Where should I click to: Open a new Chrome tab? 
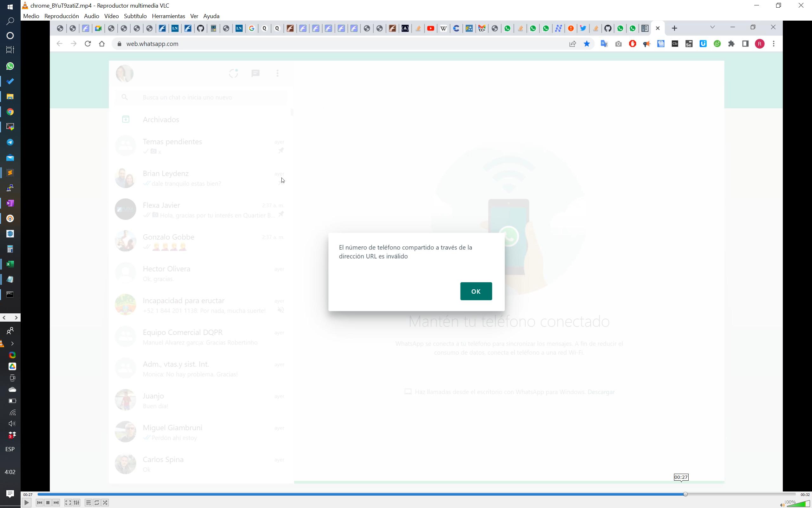(x=674, y=28)
